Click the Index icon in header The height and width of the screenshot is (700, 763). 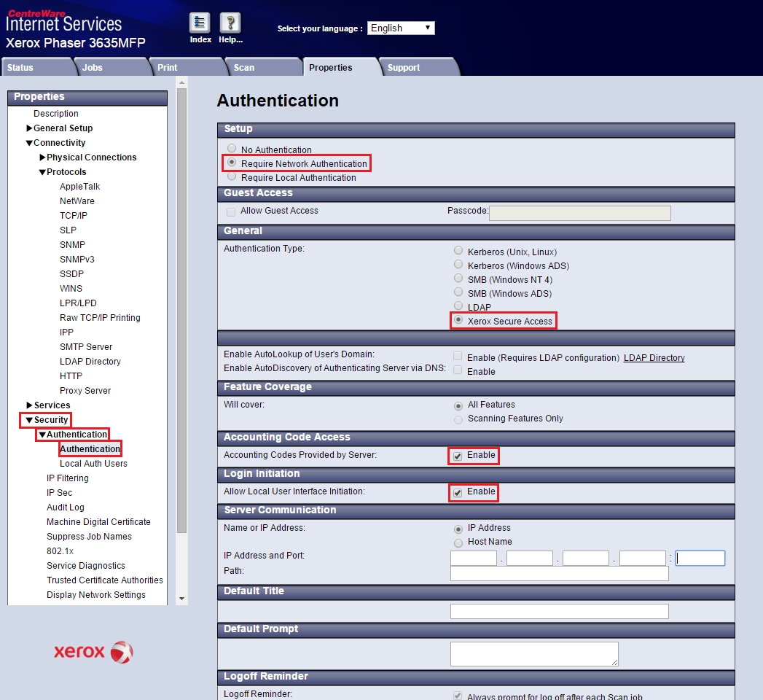point(200,23)
